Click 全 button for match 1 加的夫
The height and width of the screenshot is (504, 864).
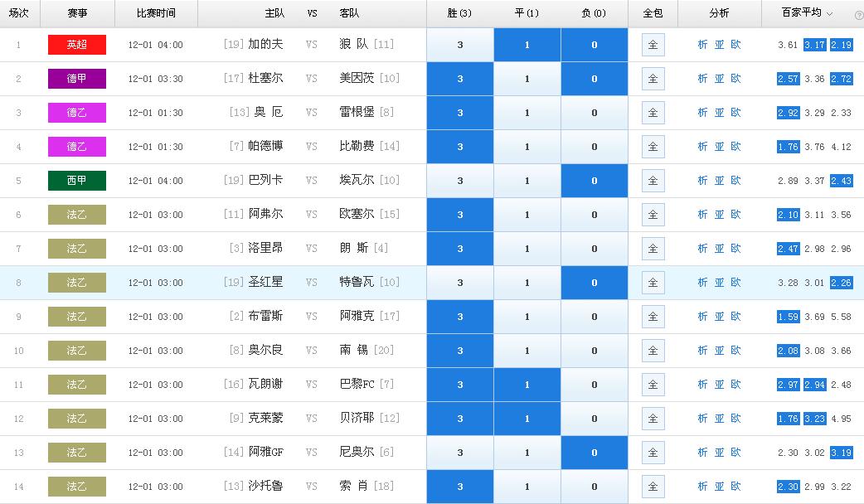pyautogui.click(x=653, y=45)
